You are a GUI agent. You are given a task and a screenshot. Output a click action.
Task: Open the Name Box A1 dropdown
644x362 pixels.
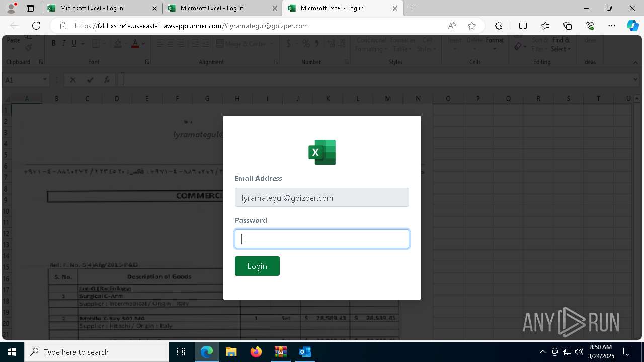point(45,80)
